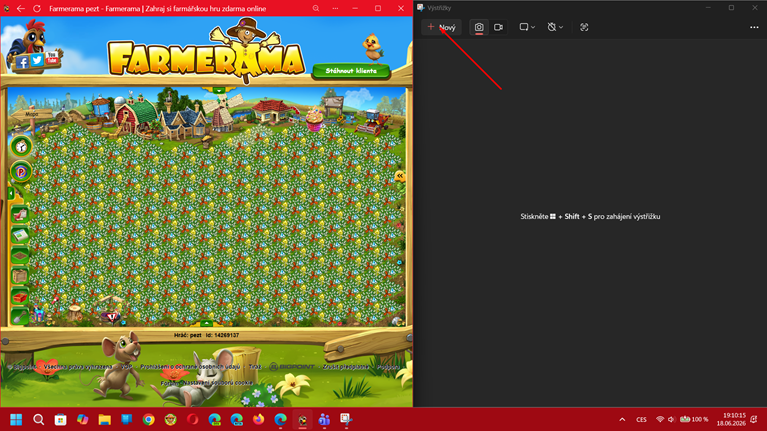The image size is (767, 431).
Task: Open Prohlášení o ochraně osobních údajů link
Action: (190, 366)
